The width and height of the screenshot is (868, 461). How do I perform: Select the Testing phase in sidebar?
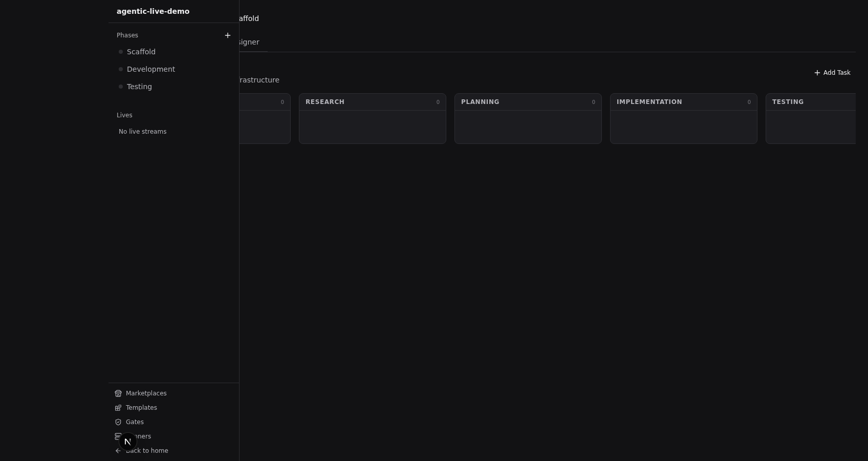(139, 87)
